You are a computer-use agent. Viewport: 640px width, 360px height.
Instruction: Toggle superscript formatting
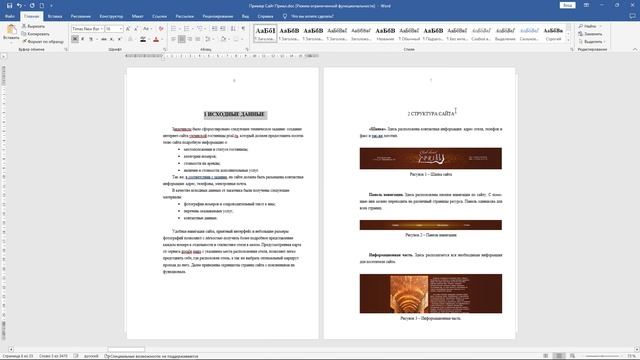[120, 39]
